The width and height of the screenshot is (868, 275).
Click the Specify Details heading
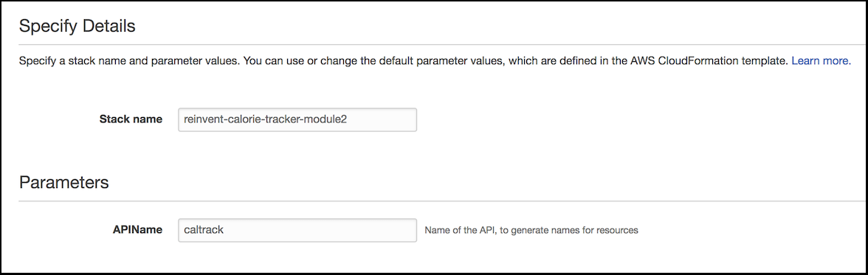click(x=77, y=26)
